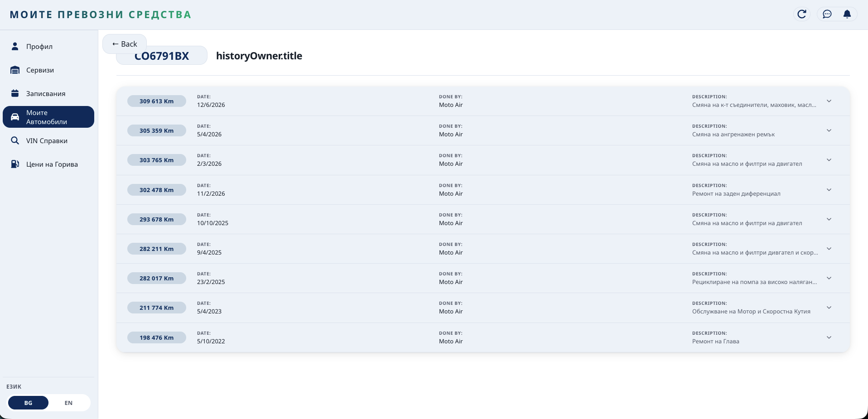Image resolution: width=868 pixels, height=419 pixels.
Task: Switch language to EN
Action: (x=68, y=403)
